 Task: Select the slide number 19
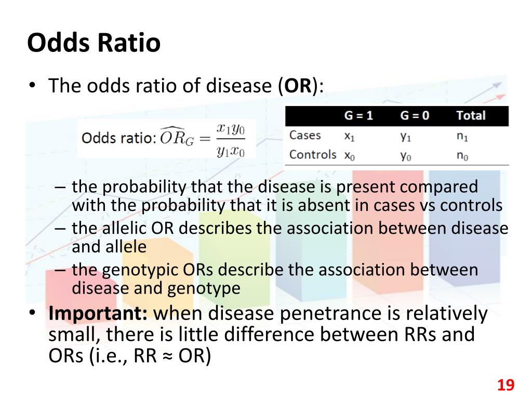(506, 385)
